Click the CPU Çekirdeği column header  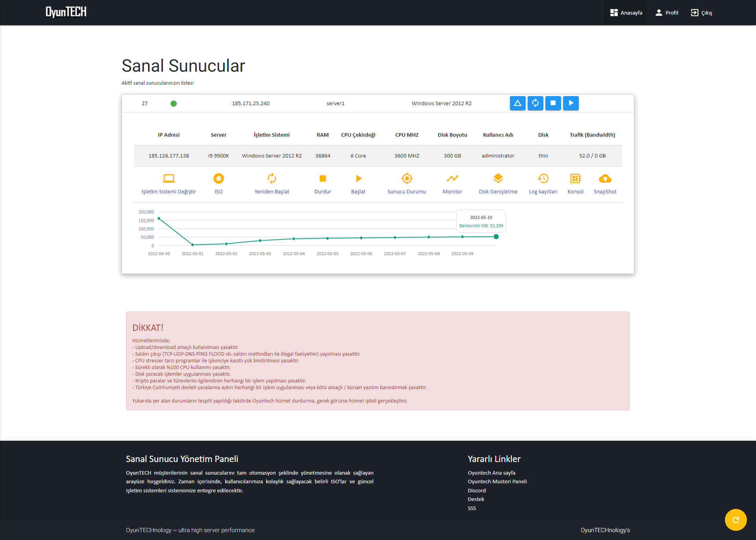pyautogui.click(x=358, y=135)
